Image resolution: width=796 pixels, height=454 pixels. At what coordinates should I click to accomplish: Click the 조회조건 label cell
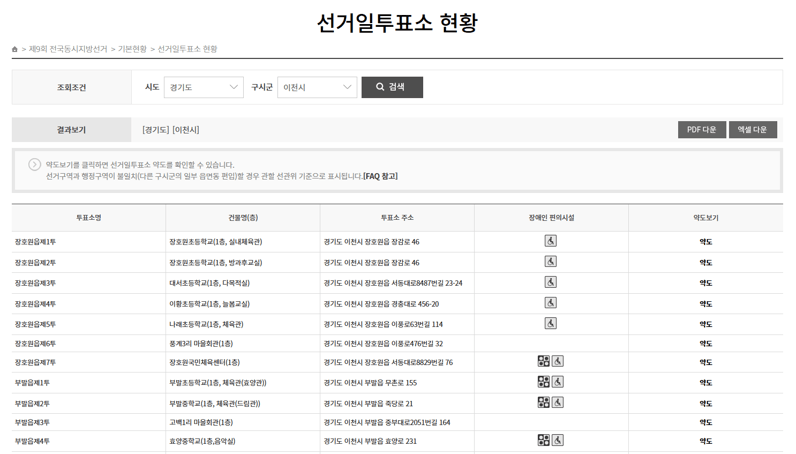pyautogui.click(x=72, y=87)
